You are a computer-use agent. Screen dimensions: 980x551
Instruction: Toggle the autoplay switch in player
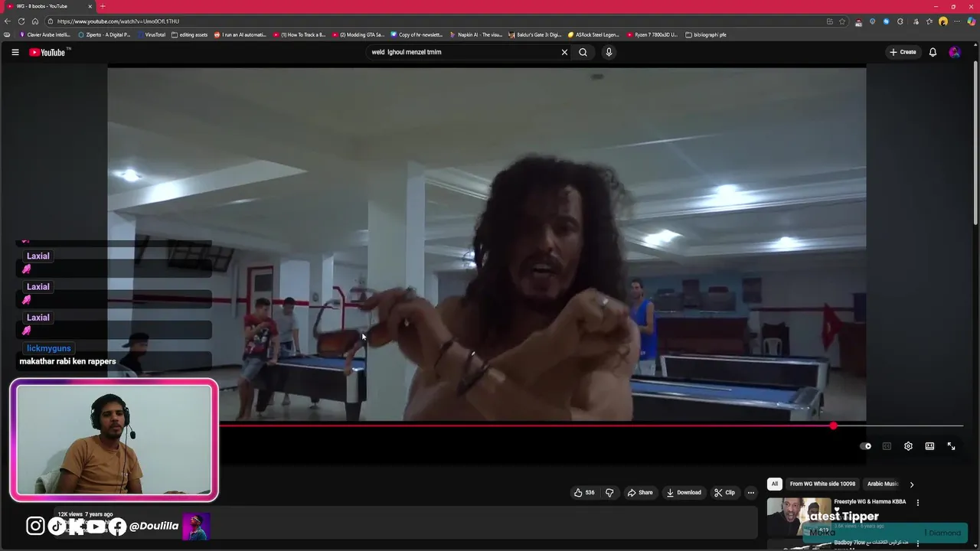(865, 446)
